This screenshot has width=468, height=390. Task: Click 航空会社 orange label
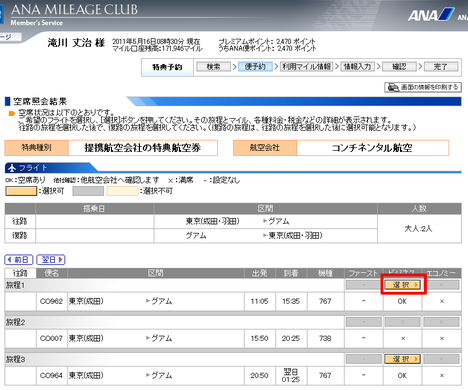coord(265,148)
